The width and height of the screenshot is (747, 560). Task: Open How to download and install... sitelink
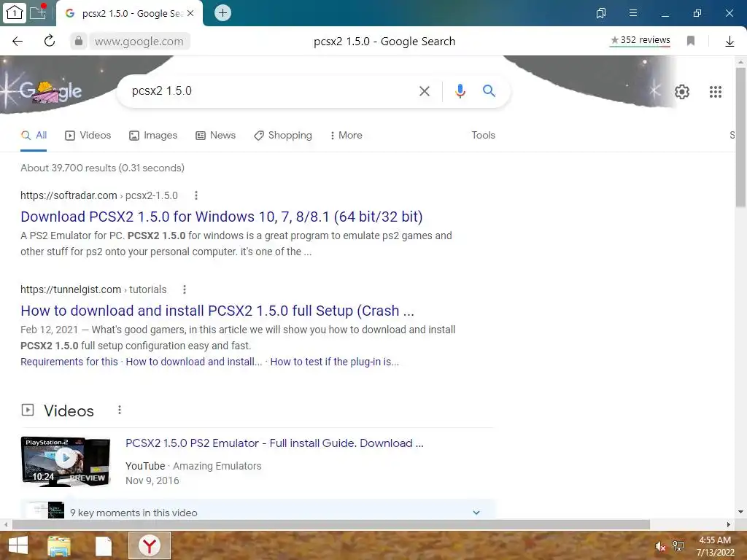(x=194, y=362)
